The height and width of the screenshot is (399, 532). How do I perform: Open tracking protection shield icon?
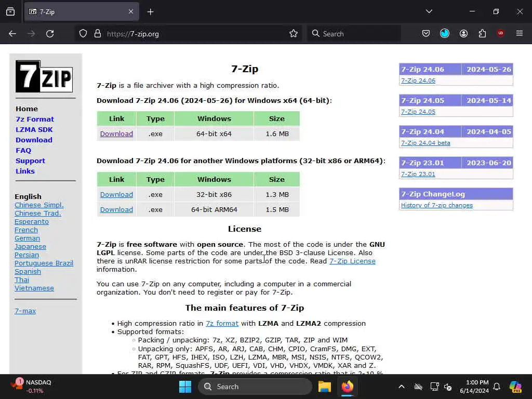[x=83, y=34]
